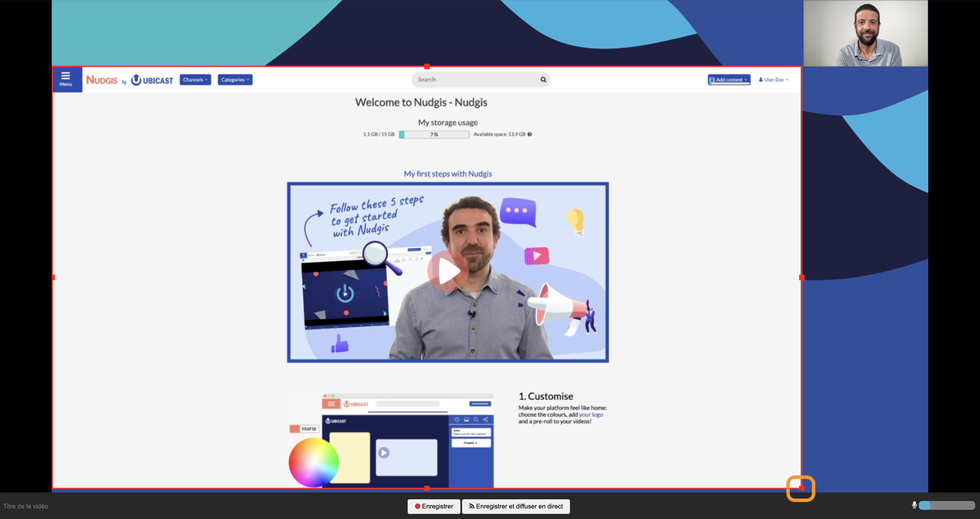
Task: Click the bottom-center red selection handle
Action: pos(427,488)
